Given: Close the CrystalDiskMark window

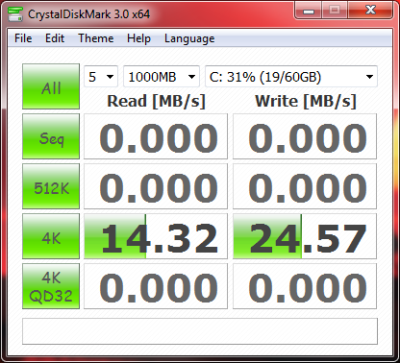Looking at the screenshot, I should pos(370,11).
